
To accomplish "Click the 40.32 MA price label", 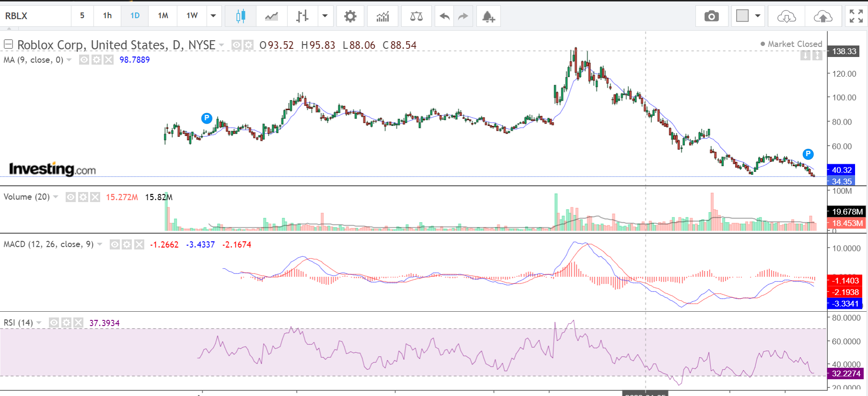I will [x=842, y=170].
